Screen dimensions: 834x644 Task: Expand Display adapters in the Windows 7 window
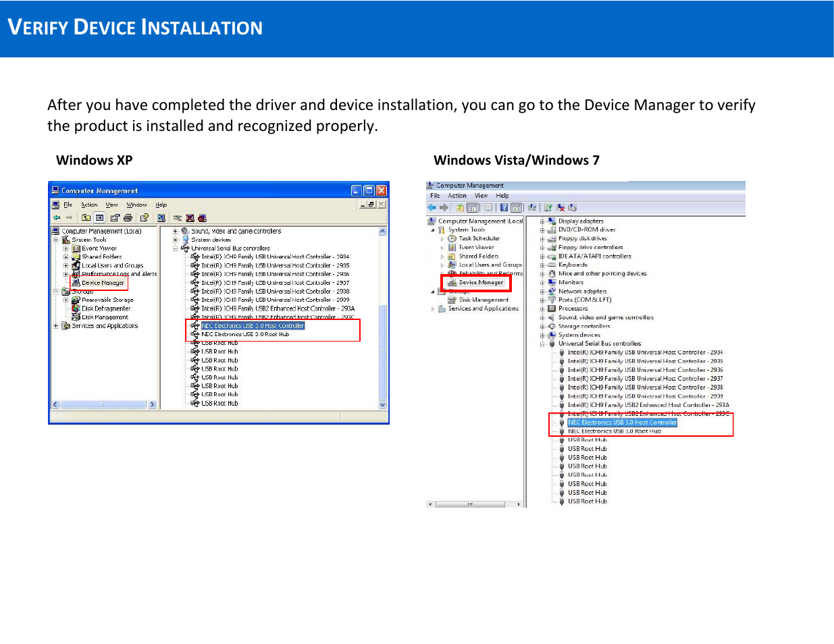[542, 221]
